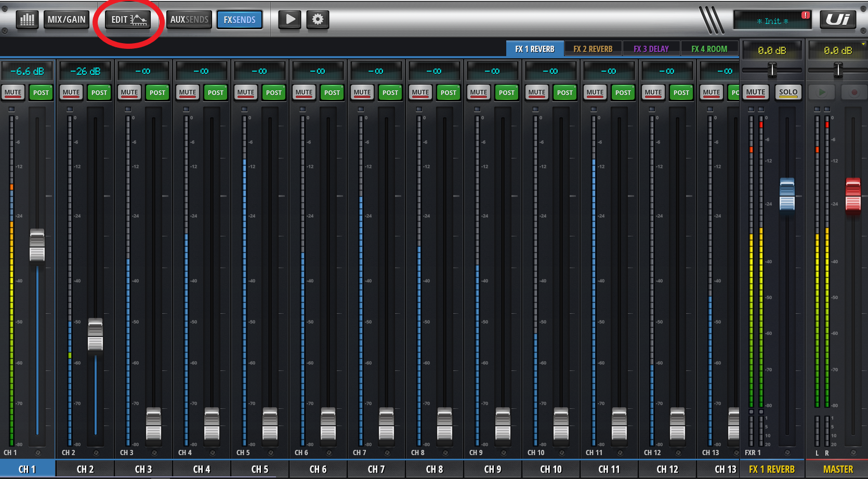Click FXR 1 small icon under fader

(787, 453)
